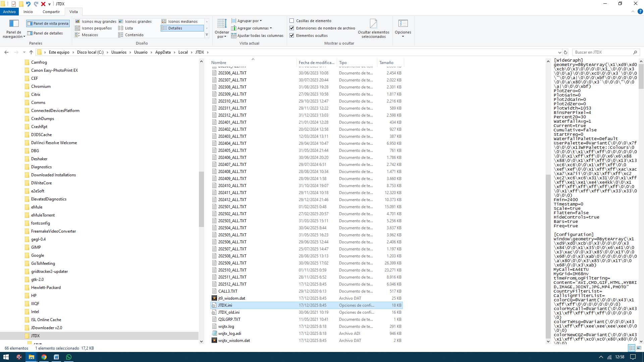644x362 pixels.
Task: Select the Mosaicos layout option
Action: coord(90,35)
